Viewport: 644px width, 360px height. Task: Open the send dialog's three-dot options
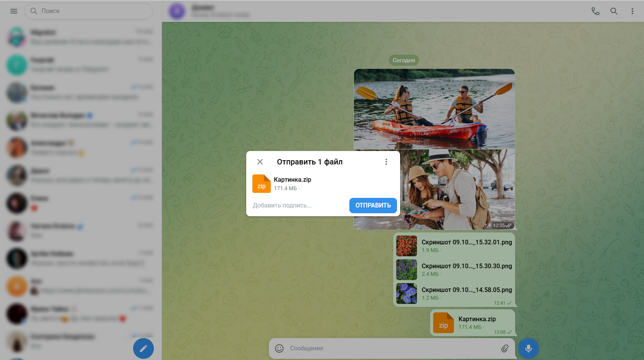click(x=386, y=162)
